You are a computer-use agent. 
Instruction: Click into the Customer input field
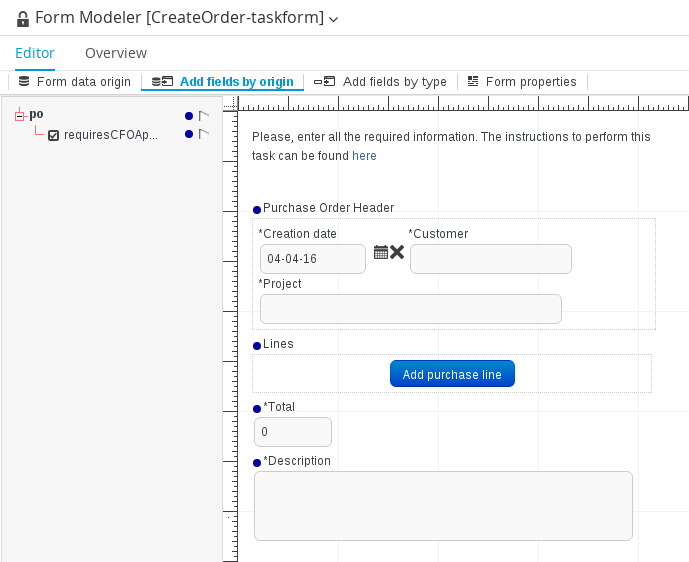pyautogui.click(x=491, y=259)
